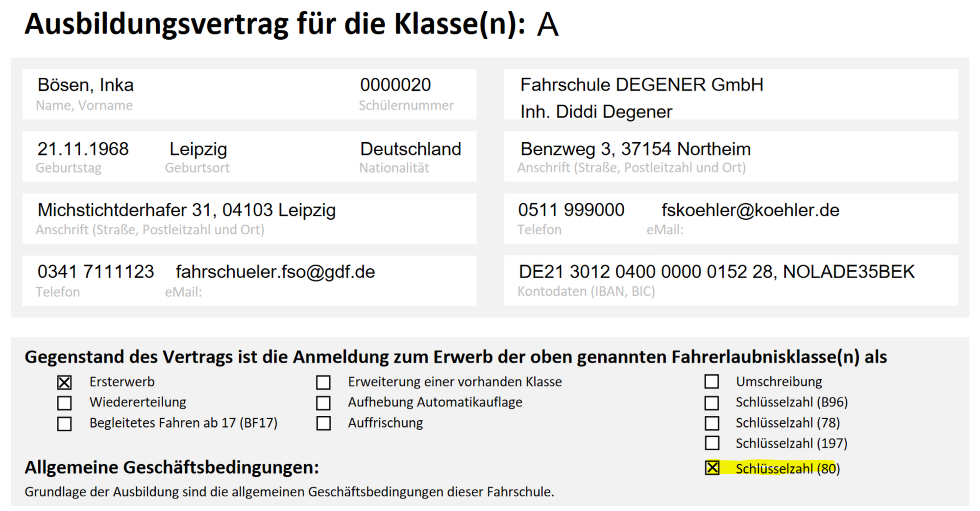The width and height of the screenshot is (980, 511).
Task: Tick Begleitetes Fahren ab 17 (BF17)
Action: point(64,423)
